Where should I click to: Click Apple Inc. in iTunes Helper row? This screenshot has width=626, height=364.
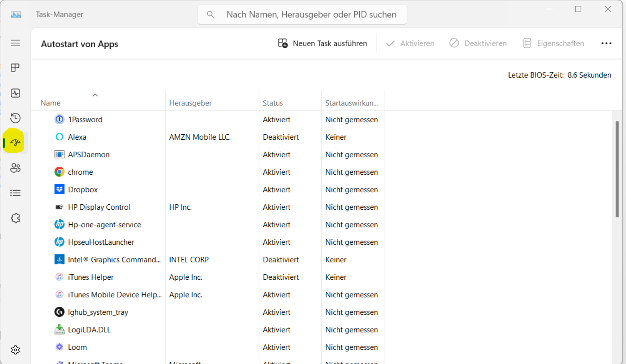[x=186, y=277]
